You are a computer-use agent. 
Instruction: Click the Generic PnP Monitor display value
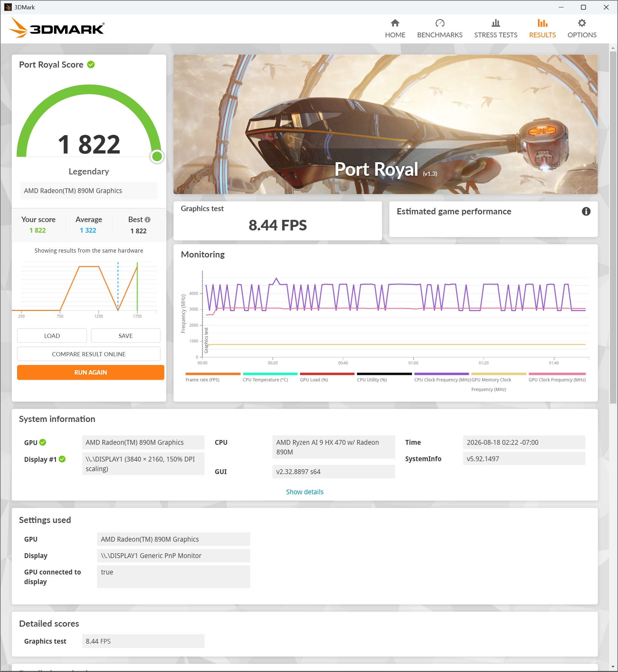point(173,555)
